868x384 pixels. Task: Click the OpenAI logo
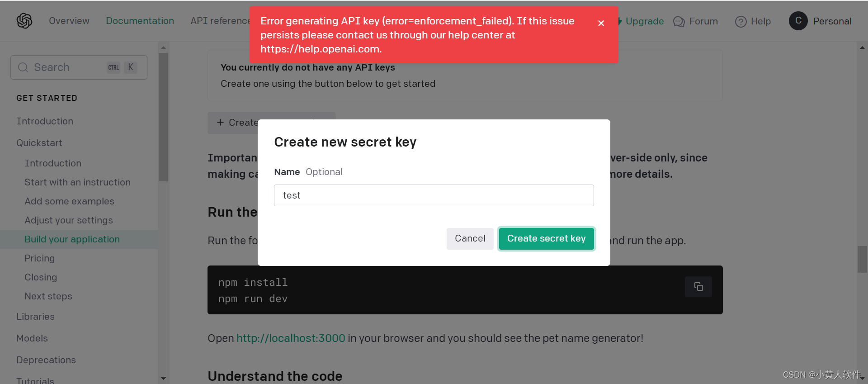coord(24,21)
